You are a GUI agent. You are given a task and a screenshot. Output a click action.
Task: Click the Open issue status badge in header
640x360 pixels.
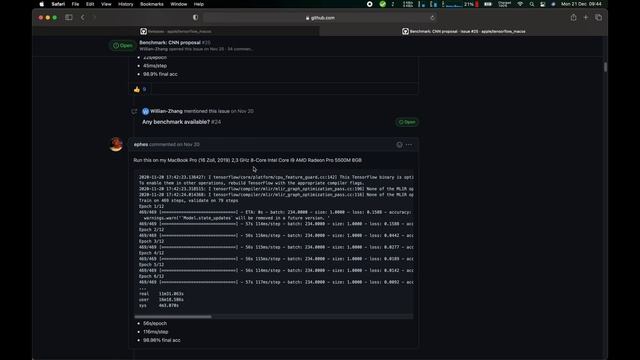(122, 46)
